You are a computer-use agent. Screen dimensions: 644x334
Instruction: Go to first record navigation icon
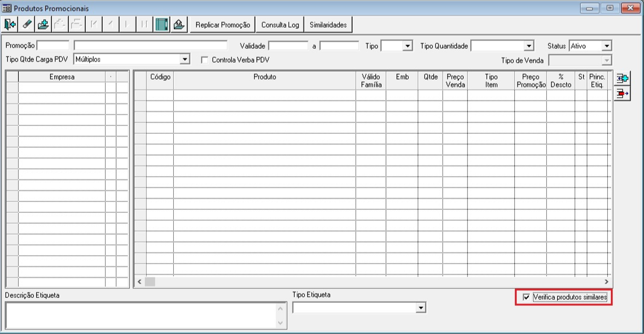tap(94, 25)
